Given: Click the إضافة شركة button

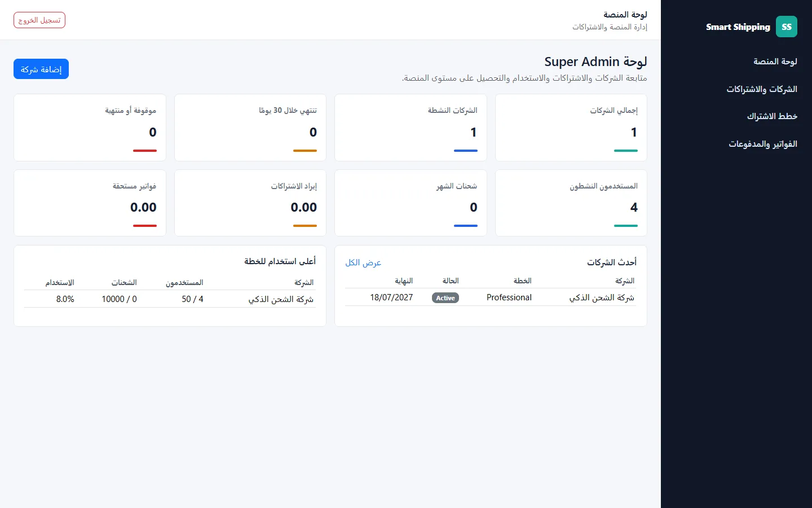Looking at the screenshot, I should point(41,69).
